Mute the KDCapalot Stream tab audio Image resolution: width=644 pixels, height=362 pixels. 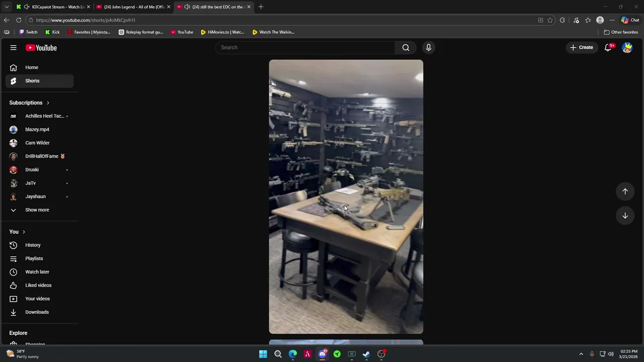(26, 7)
